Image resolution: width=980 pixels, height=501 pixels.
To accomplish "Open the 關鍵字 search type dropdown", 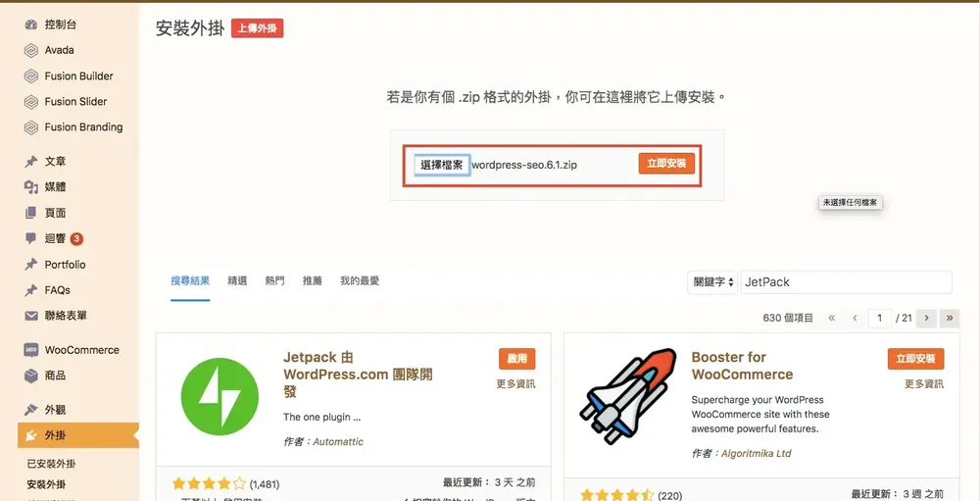I will click(712, 282).
